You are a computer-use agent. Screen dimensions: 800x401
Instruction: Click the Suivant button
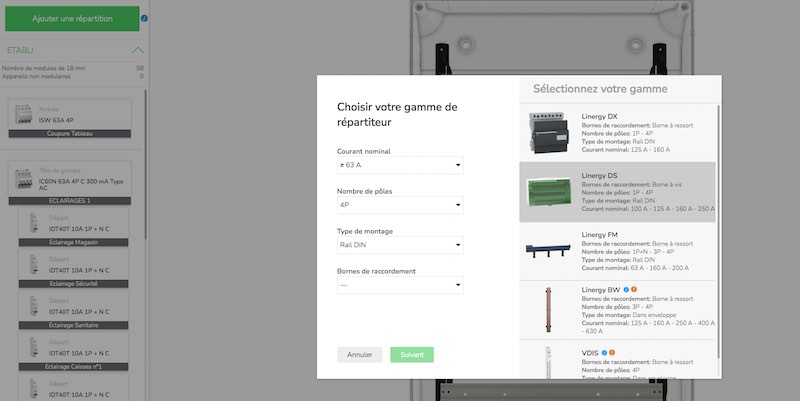pyautogui.click(x=412, y=355)
